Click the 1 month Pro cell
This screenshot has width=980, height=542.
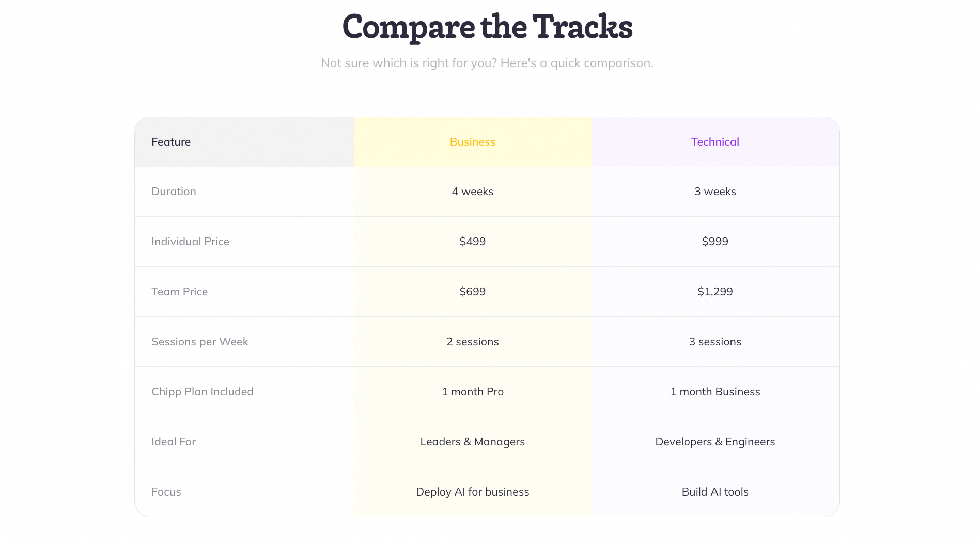click(x=472, y=392)
